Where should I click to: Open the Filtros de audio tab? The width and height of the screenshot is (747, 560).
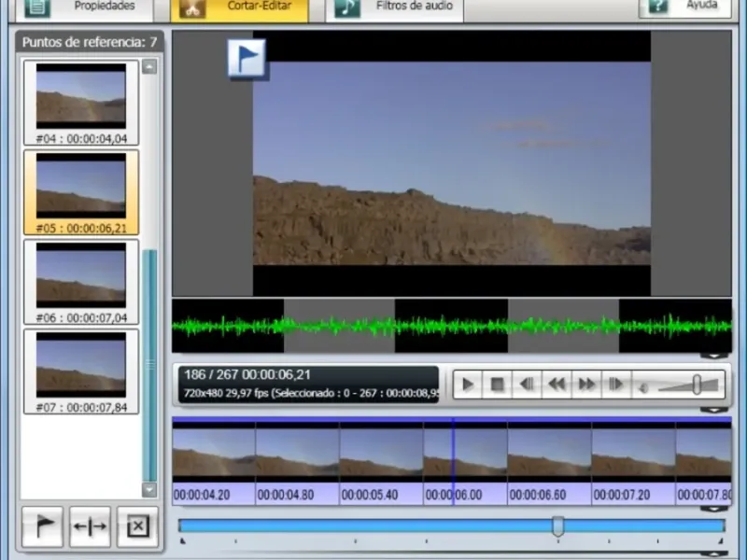point(394,9)
